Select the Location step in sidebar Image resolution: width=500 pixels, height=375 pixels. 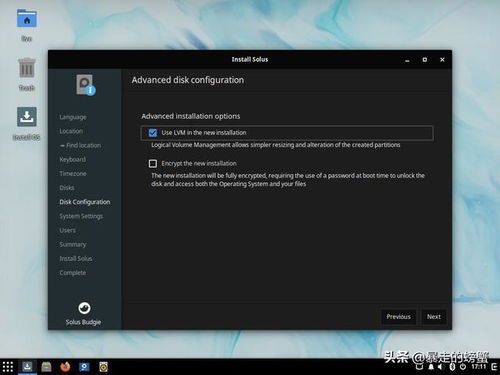click(71, 131)
